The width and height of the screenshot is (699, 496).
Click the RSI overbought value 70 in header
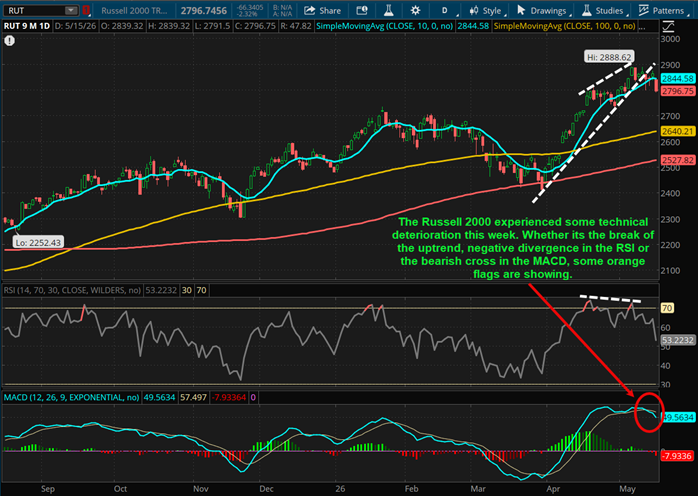(x=201, y=291)
